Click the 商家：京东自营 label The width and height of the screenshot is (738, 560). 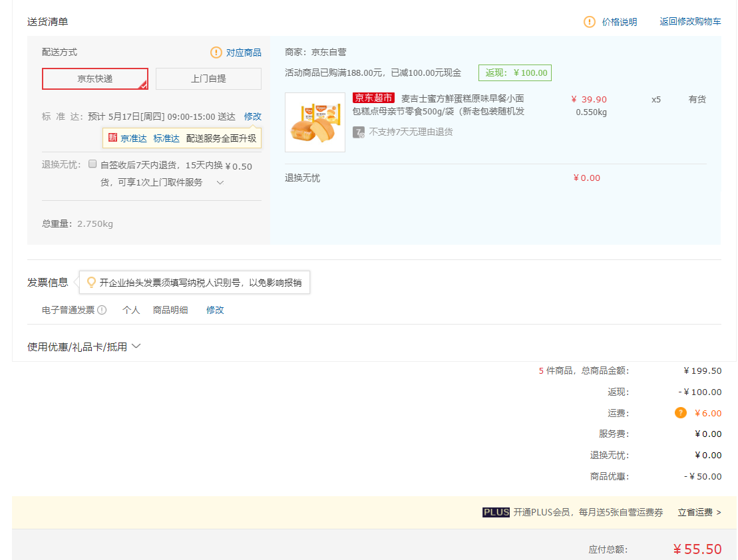click(315, 53)
